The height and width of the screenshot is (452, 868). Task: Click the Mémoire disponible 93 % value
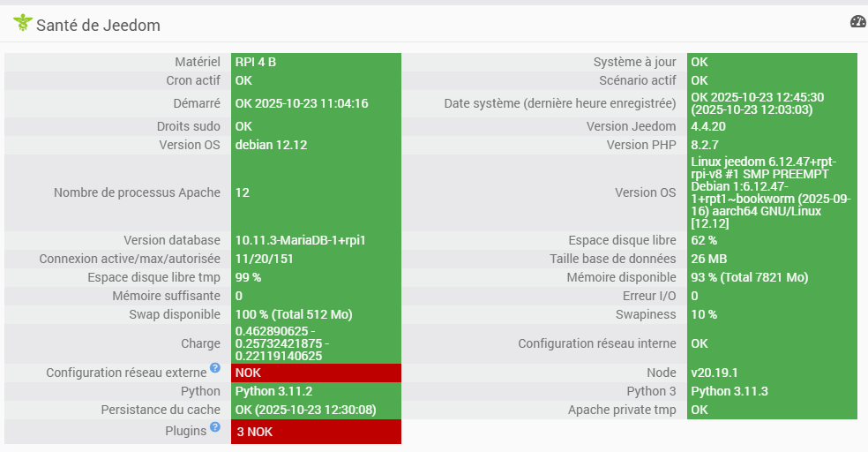click(750, 277)
